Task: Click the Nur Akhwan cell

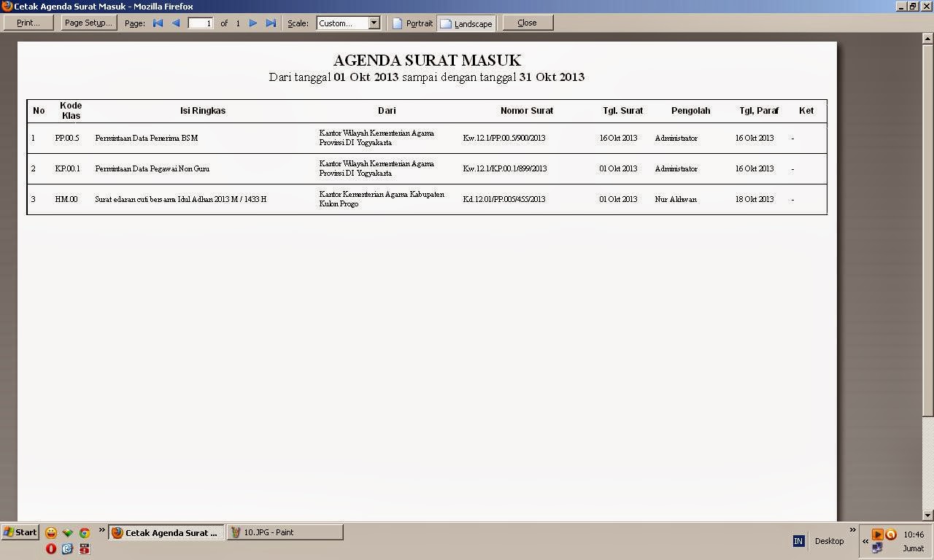Action: point(676,199)
